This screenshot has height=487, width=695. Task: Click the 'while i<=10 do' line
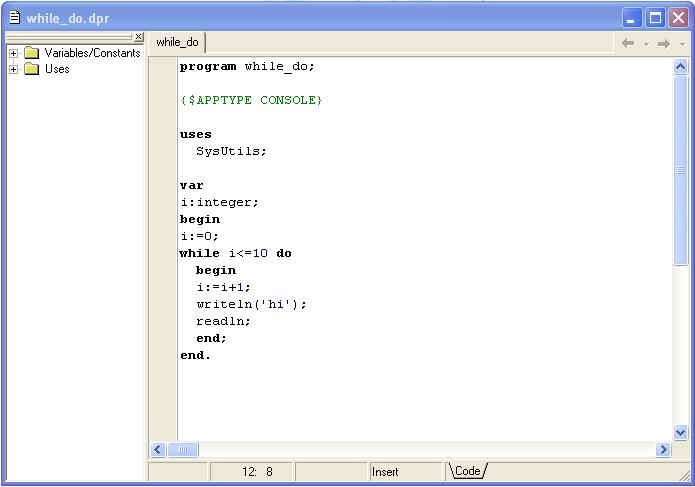tap(235, 253)
